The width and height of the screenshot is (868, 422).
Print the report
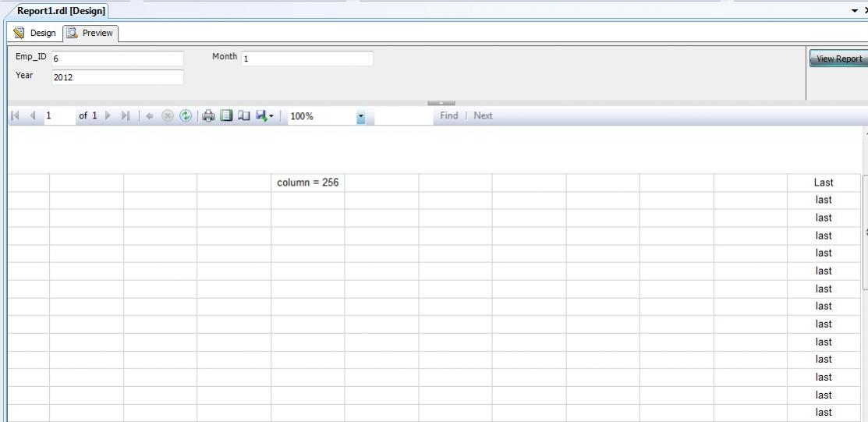coord(208,115)
